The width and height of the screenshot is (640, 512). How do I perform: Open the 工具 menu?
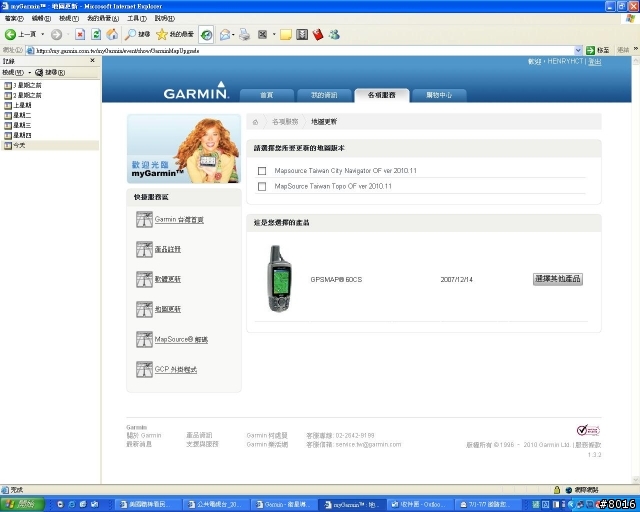pos(137,18)
